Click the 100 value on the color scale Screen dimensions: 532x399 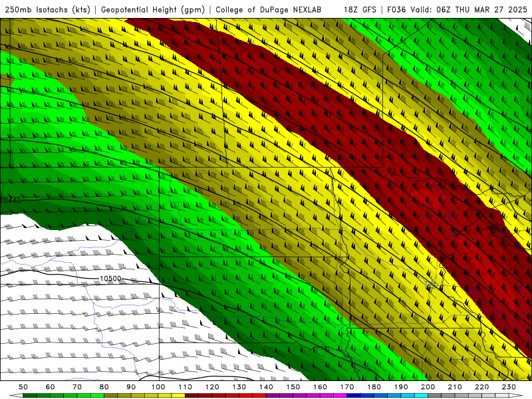pyautogui.click(x=158, y=387)
